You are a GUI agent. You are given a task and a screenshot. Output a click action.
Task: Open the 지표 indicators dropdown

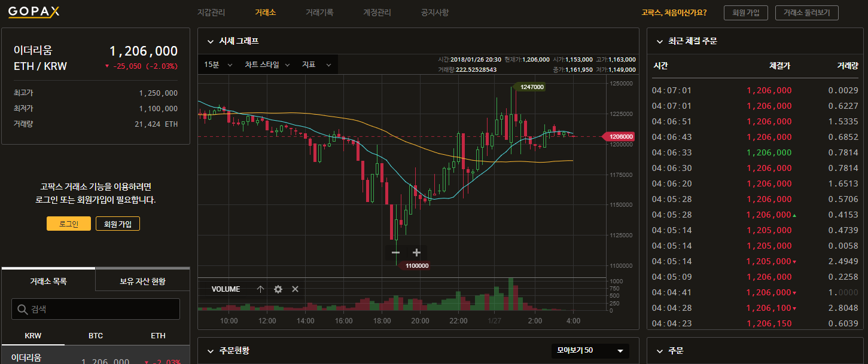[316, 65]
